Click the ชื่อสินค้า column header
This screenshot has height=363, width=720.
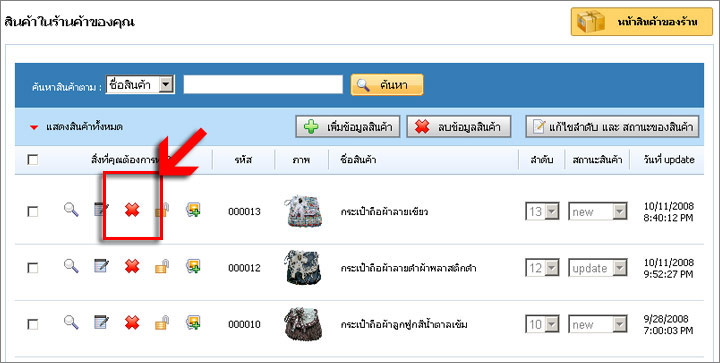pos(359,160)
